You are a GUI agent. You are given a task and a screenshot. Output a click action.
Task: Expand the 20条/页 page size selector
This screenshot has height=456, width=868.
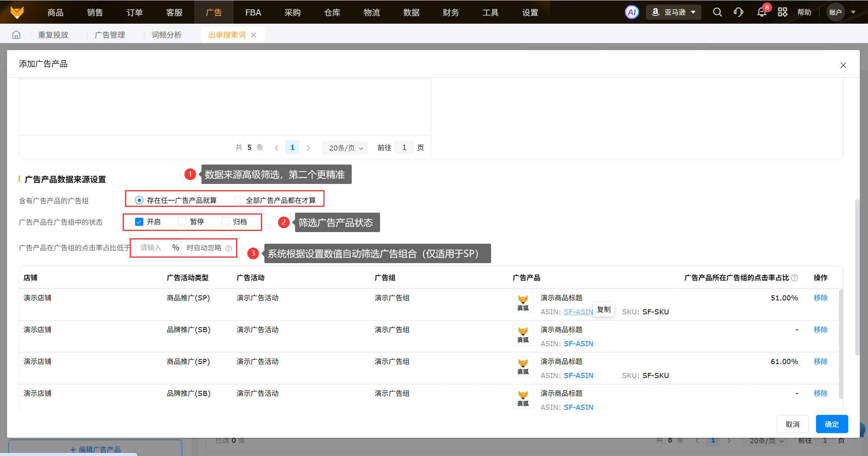click(x=345, y=148)
